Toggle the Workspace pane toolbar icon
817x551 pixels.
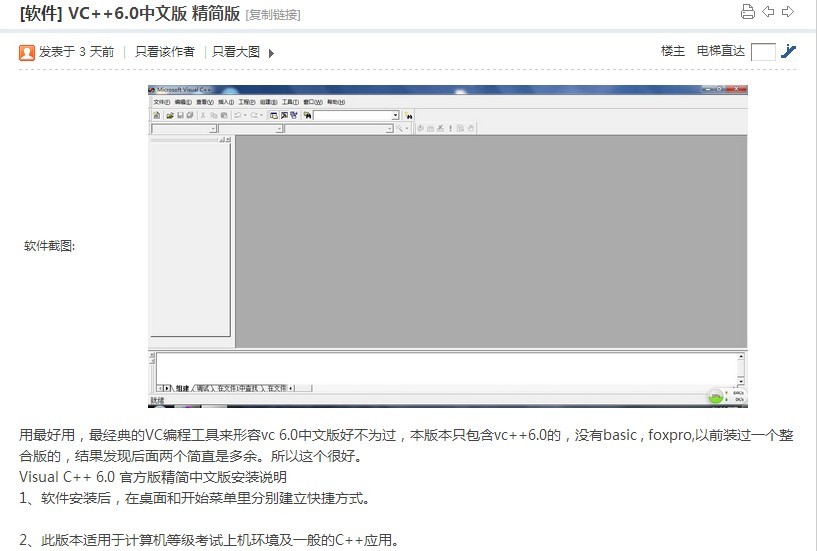(x=274, y=115)
